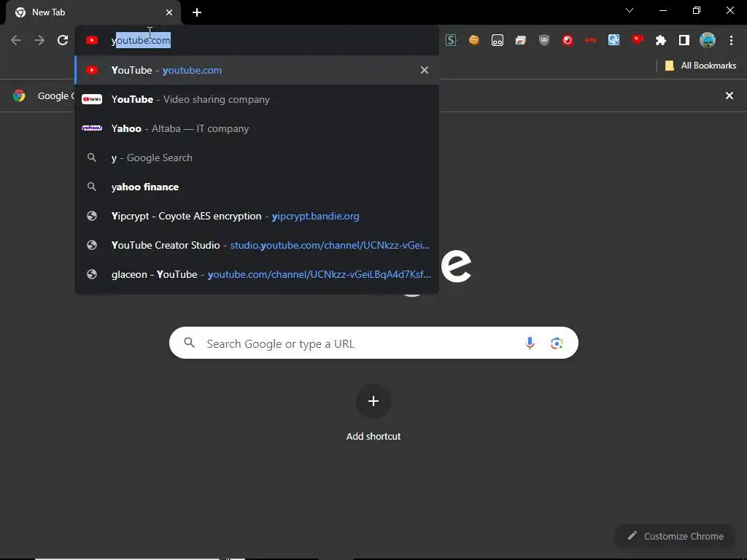This screenshot has height=560, width=747.
Task: Open the Extensions puzzle-piece menu
Action: 661,41
